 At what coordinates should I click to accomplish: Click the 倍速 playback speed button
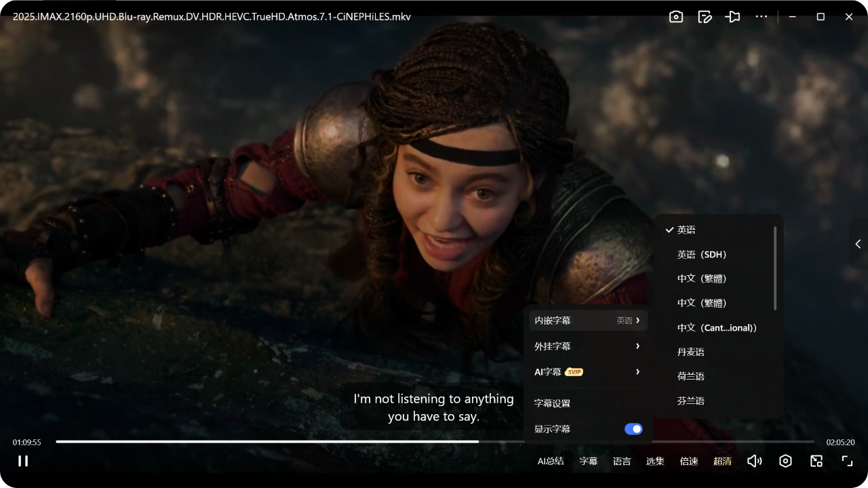tap(689, 461)
